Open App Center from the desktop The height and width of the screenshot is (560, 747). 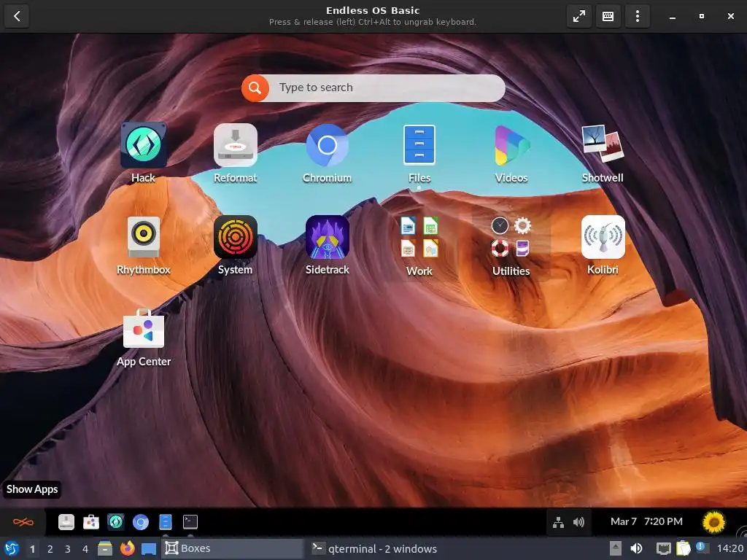click(144, 329)
